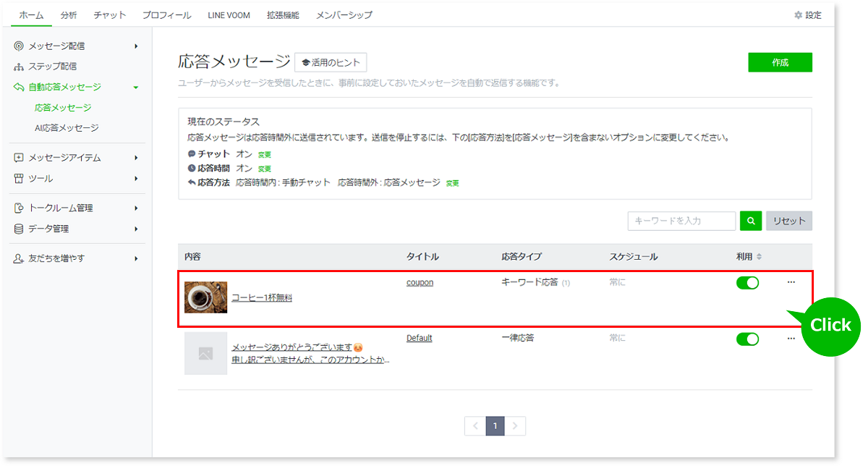The height and width of the screenshot is (466, 868).
Task: Turn off the Default response toggle
Action: click(747, 339)
